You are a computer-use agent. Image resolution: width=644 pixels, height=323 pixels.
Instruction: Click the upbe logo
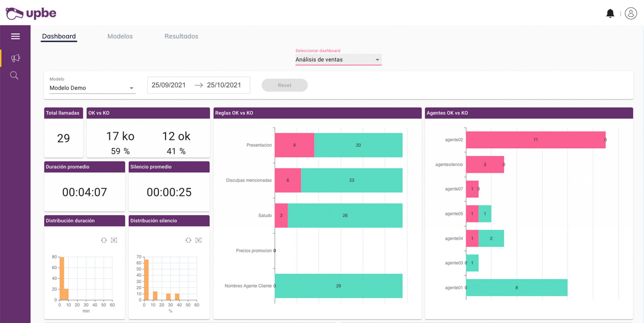31,13
